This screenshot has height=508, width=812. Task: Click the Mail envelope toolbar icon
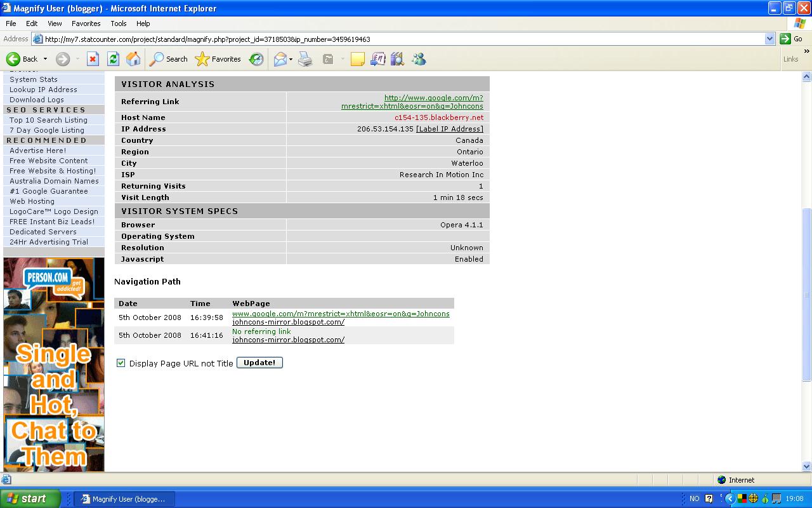pyautogui.click(x=280, y=59)
